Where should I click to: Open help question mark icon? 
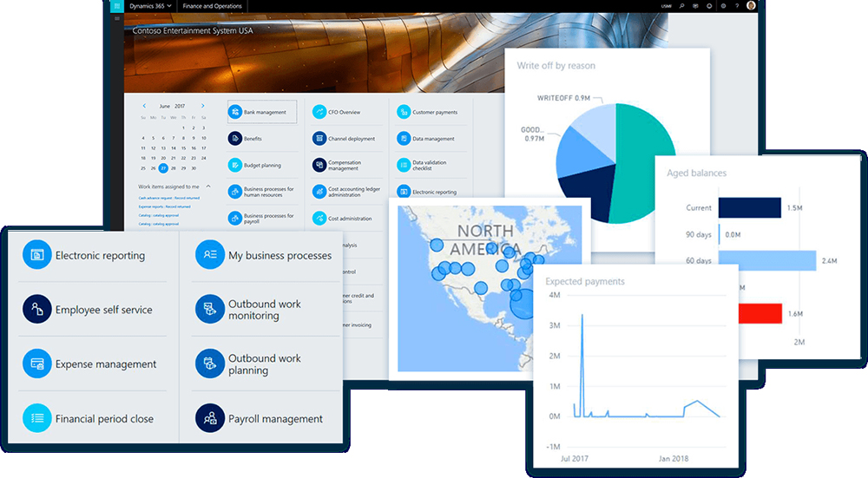pos(737,6)
